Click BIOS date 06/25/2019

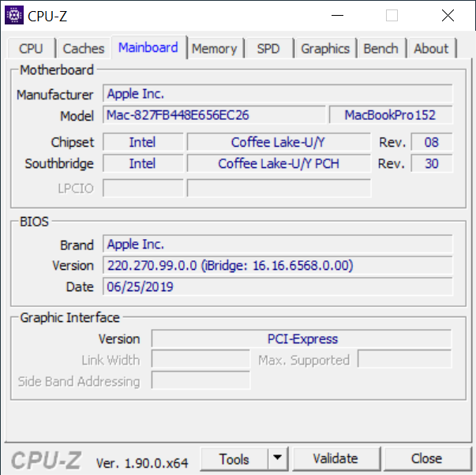pyautogui.click(x=277, y=286)
